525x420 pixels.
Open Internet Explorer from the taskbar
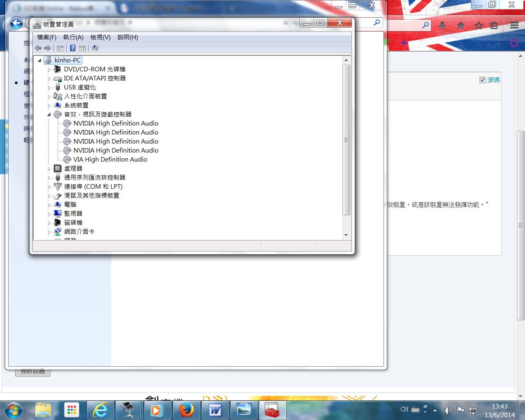(x=100, y=410)
